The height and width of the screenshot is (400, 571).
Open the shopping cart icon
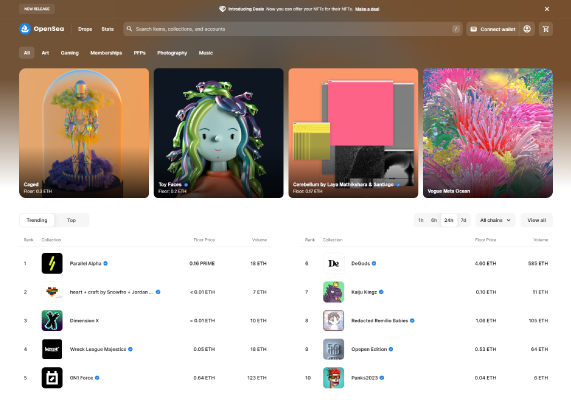pyautogui.click(x=546, y=29)
